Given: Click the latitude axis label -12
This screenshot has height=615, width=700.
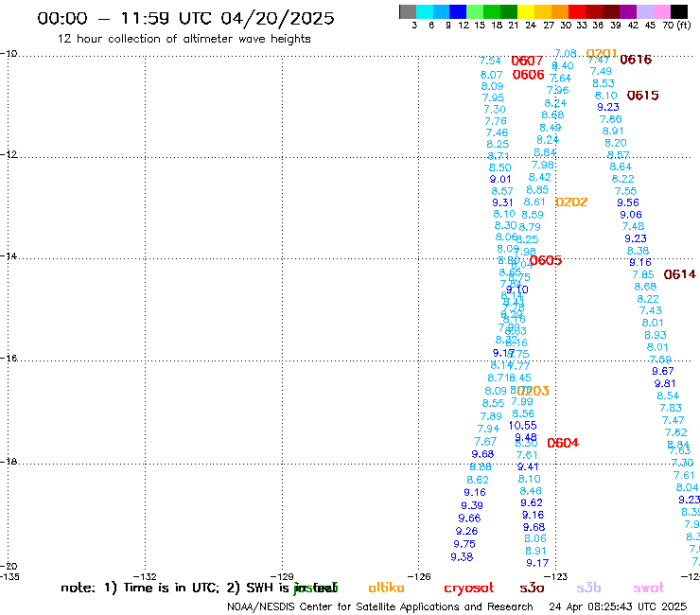Looking at the screenshot, I should [x=9, y=154].
